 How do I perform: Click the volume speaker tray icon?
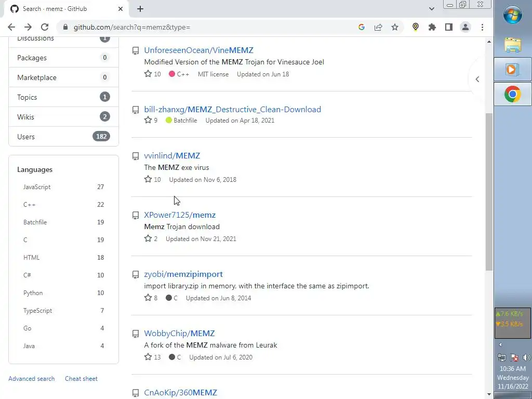pos(526,357)
